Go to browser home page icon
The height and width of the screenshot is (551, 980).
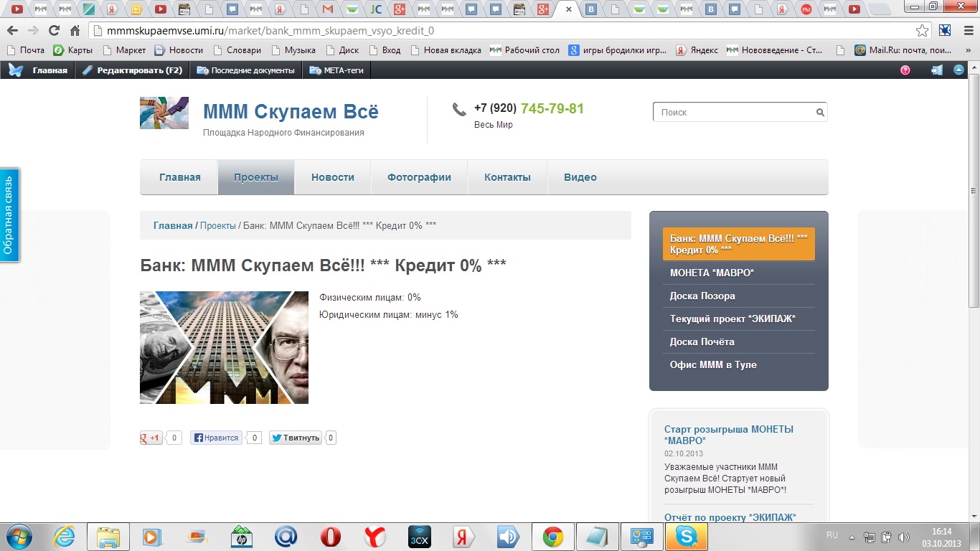click(x=75, y=31)
